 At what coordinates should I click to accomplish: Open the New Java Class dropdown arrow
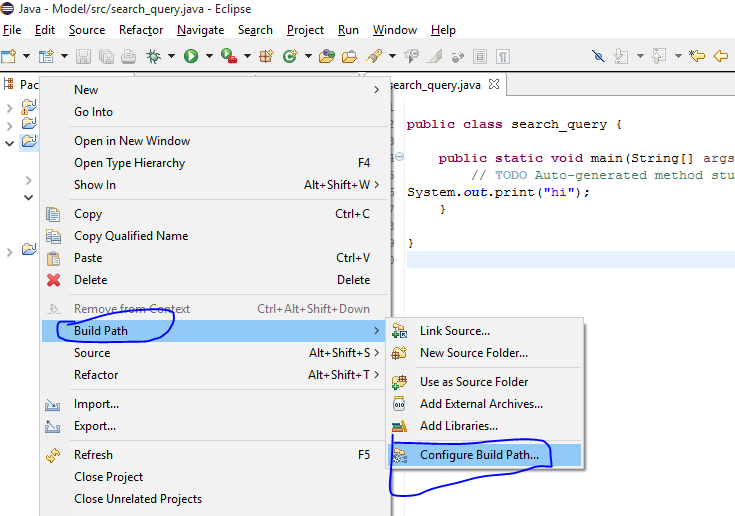308,56
